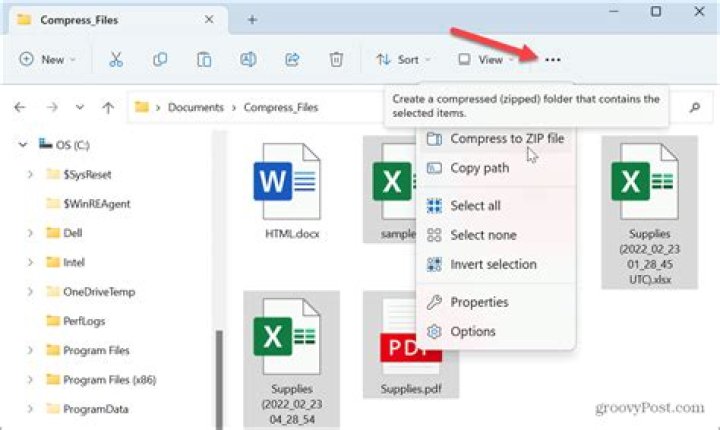The image size is (720, 430).
Task: Open the View dropdown menu
Action: [x=484, y=60]
